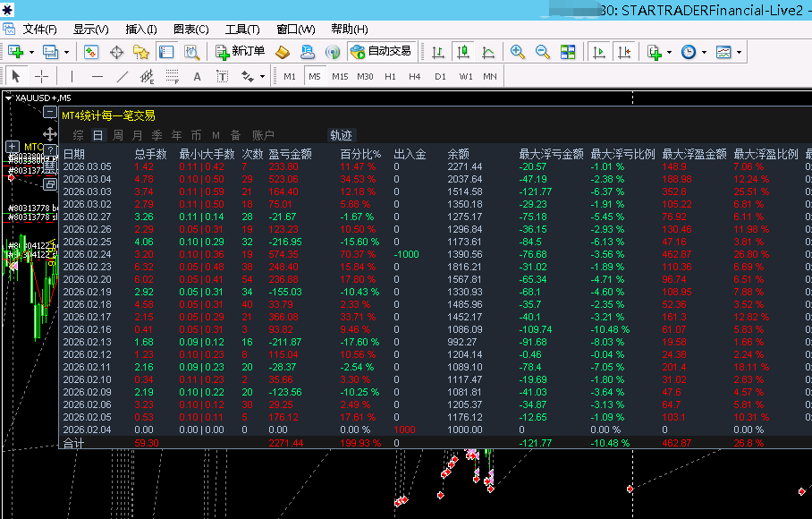Expand the periodicity clock dropdown
812x519 pixels.
click(704, 52)
